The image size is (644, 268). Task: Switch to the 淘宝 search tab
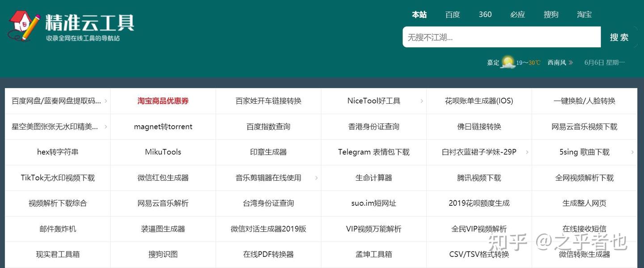[x=584, y=14]
